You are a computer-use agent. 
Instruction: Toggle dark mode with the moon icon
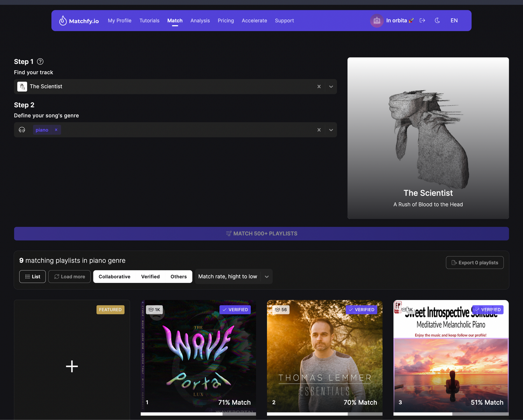[x=437, y=20]
